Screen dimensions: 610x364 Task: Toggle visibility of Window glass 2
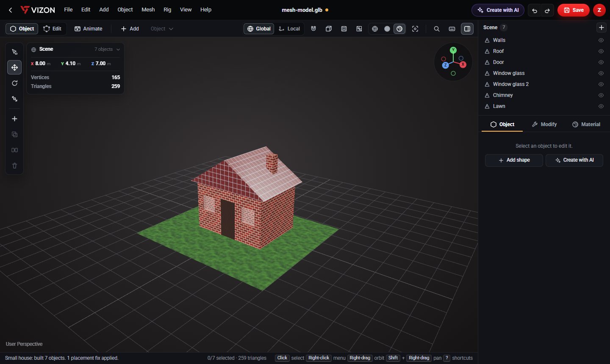[601, 84]
